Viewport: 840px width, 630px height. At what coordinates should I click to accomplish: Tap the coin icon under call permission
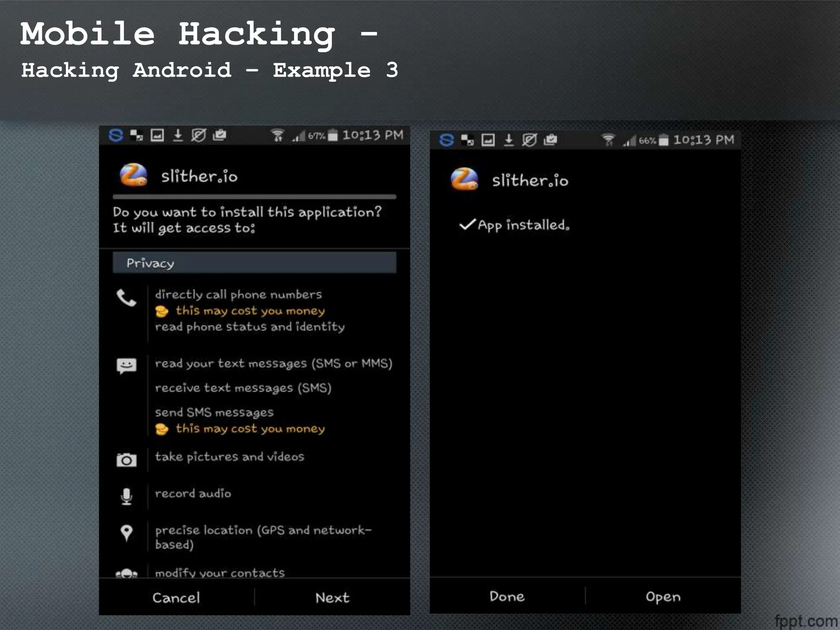tap(162, 312)
